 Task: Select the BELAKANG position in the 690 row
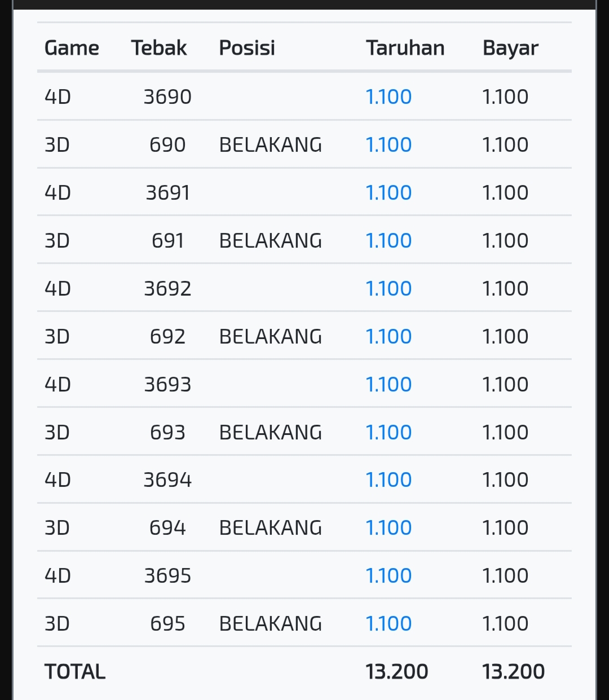pyautogui.click(x=270, y=144)
